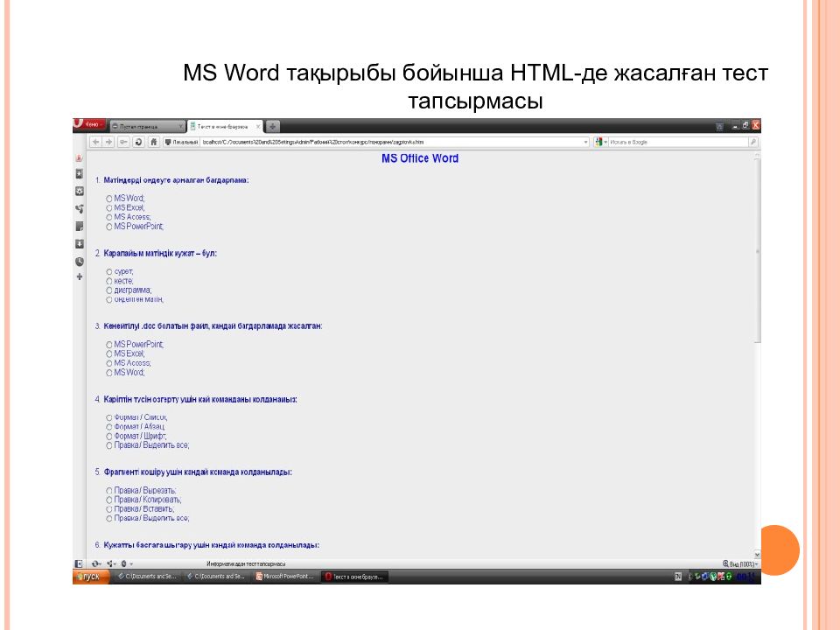Viewport: 840px width, 630px height.
Task: Select MS Excel radio in question 3
Action: tap(108, 354)
